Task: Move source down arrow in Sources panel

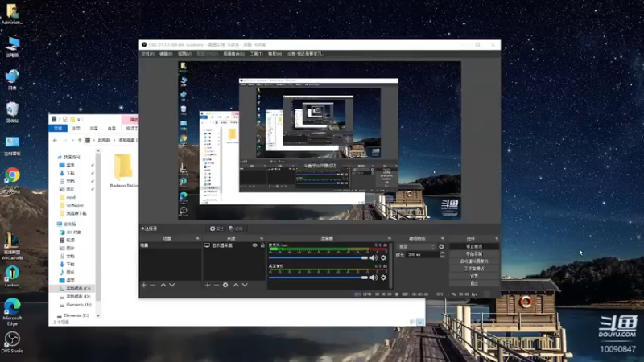Action: (245, 285)
